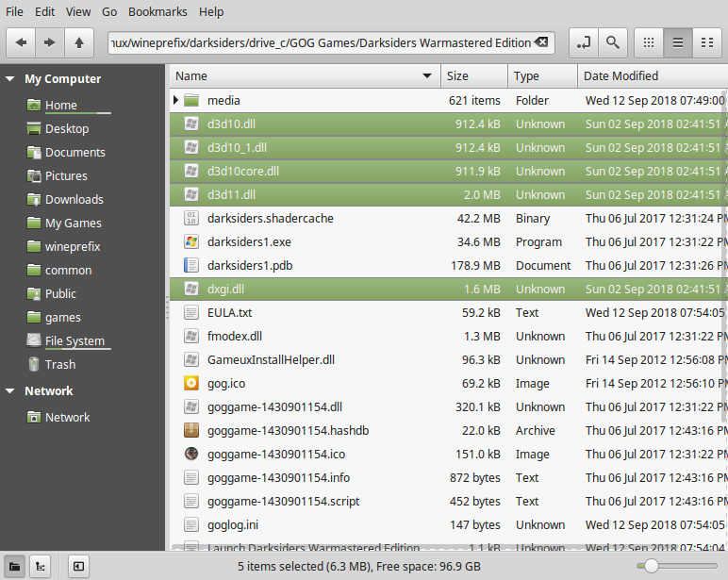Expand the media folder tree arrow
The height and width of the screenshot is (580, 728).
coord(175,100)
